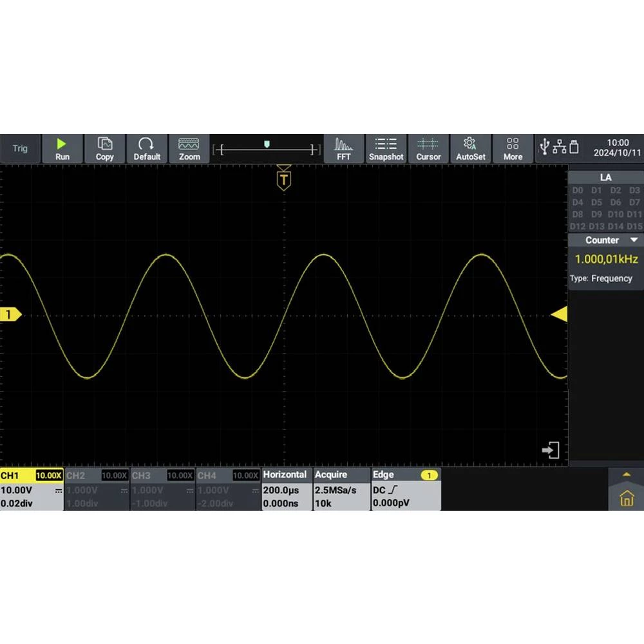Toggle digital channel D0 in LA panel
The height and width of the screenshot is (644, 644).
coord(578,190)
